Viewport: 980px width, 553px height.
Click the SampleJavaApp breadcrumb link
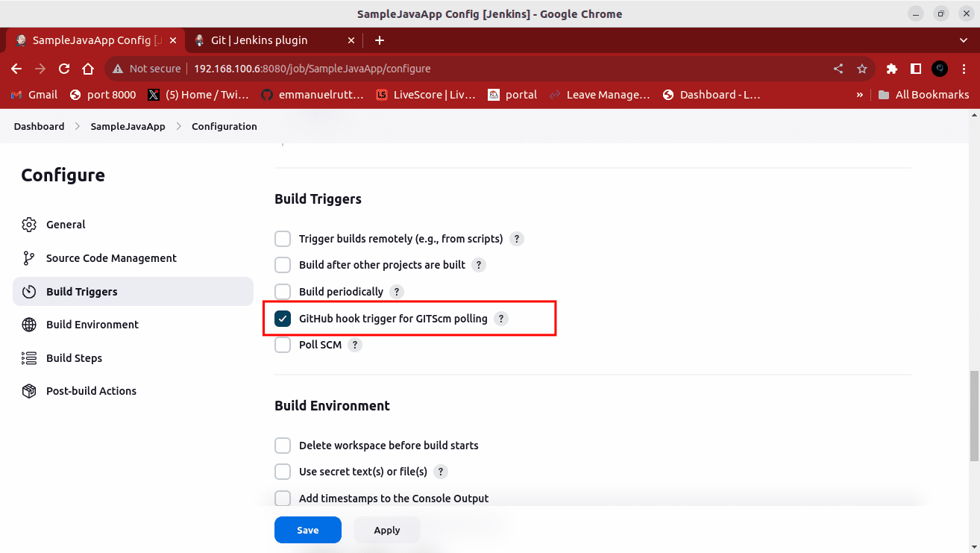tap(128, 127)
